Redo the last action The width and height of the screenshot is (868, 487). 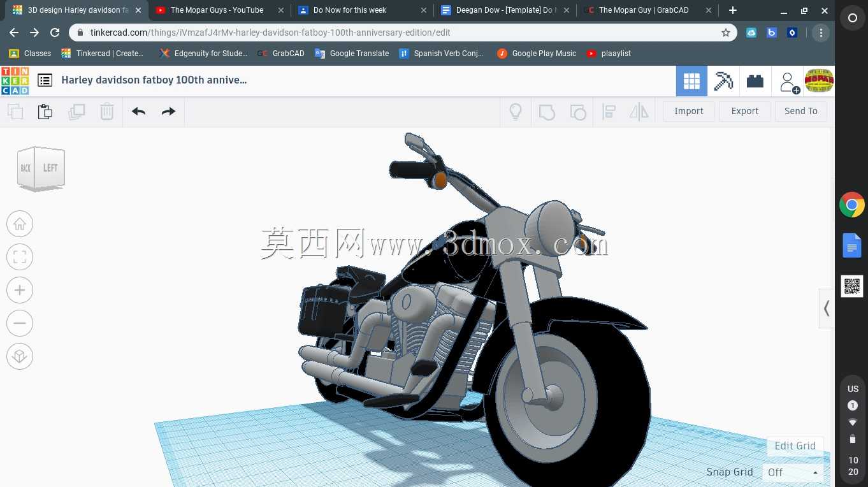coord(168,112)
